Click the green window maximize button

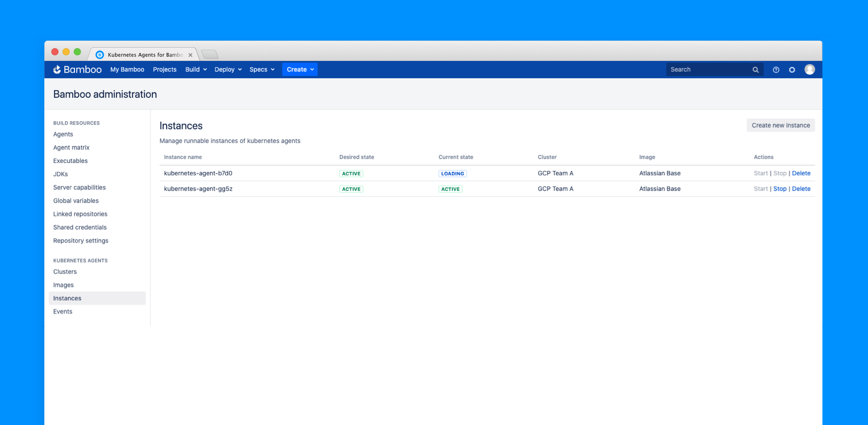pyautogui.click(x=77, y=52)
